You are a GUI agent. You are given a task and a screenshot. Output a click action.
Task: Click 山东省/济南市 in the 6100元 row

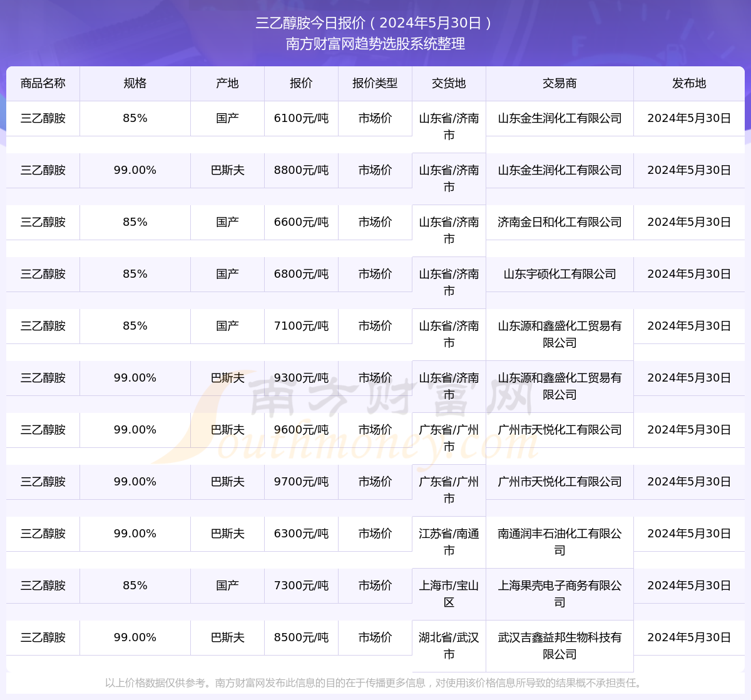tap(449, 126)
